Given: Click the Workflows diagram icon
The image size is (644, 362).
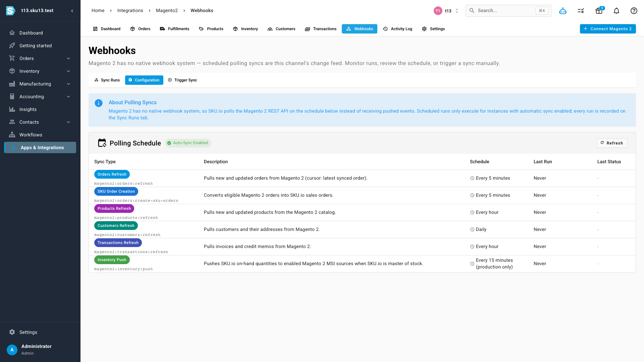Looking at the screenshot, I should point(12,135).
